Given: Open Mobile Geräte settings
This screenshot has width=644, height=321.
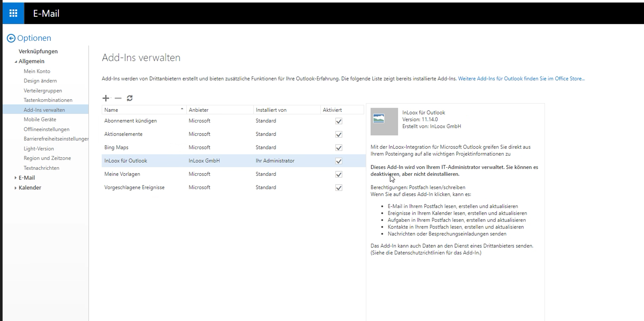Looking at the screenshot, I should (40, 120).
